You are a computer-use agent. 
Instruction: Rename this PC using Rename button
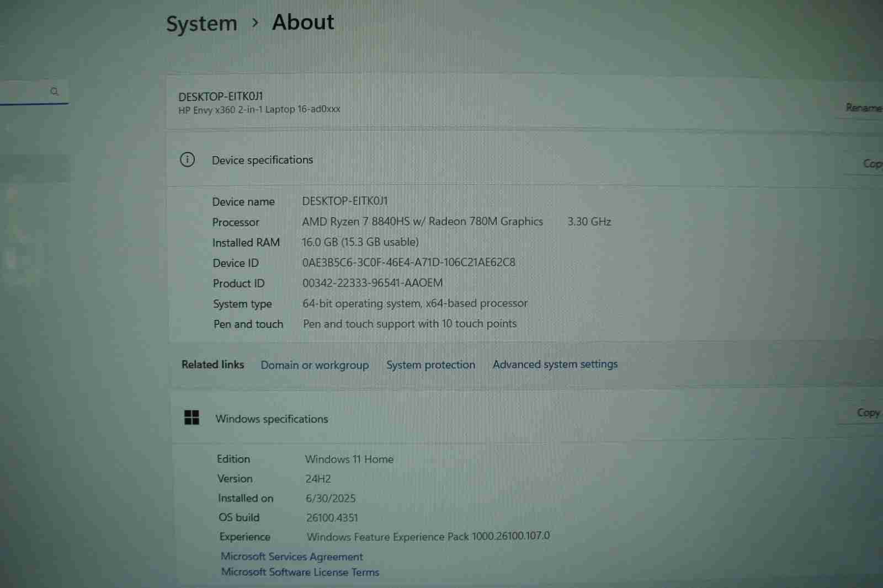click(863, 108)
